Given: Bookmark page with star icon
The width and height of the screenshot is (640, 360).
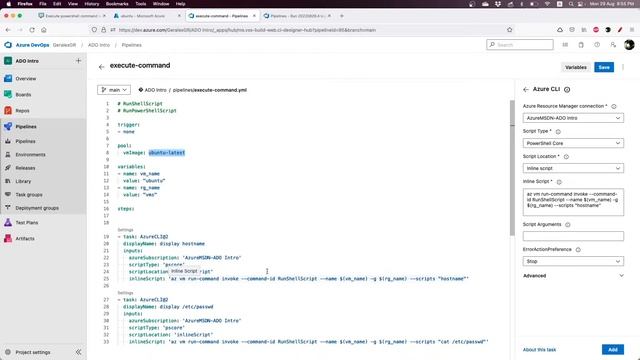Looking at the screenshot, I should 509,30.
